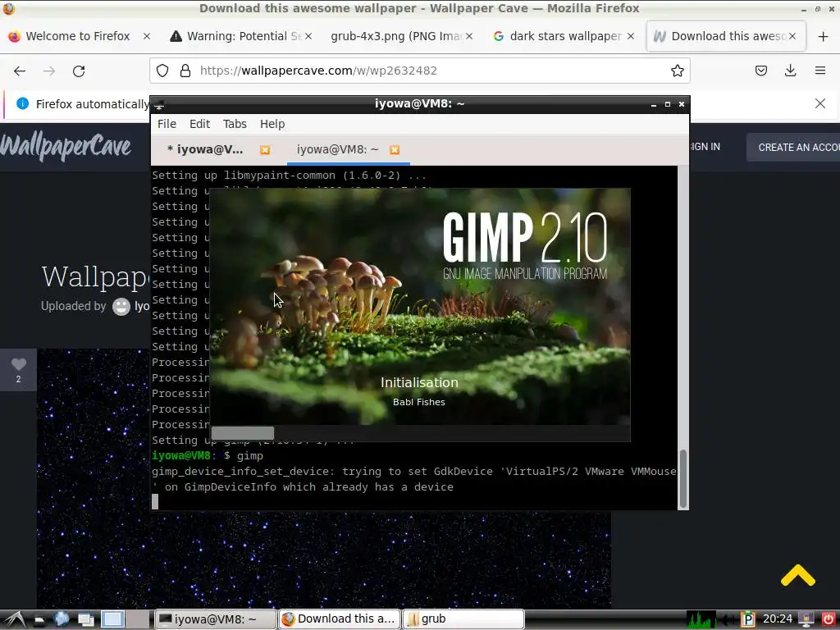The image size is (840, 630).
Task: Open file manager from taskbar
Action: 39,619
